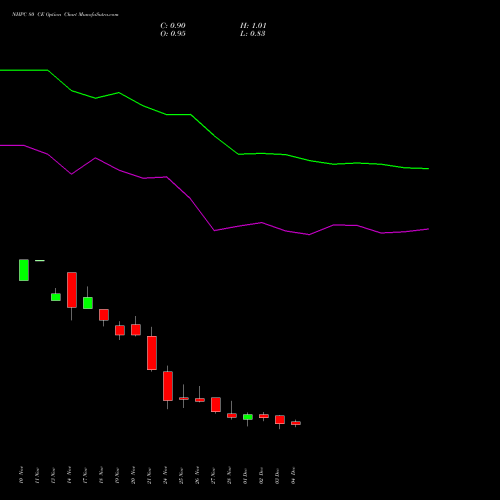Click the close value 'C: 0.90'

173,26
